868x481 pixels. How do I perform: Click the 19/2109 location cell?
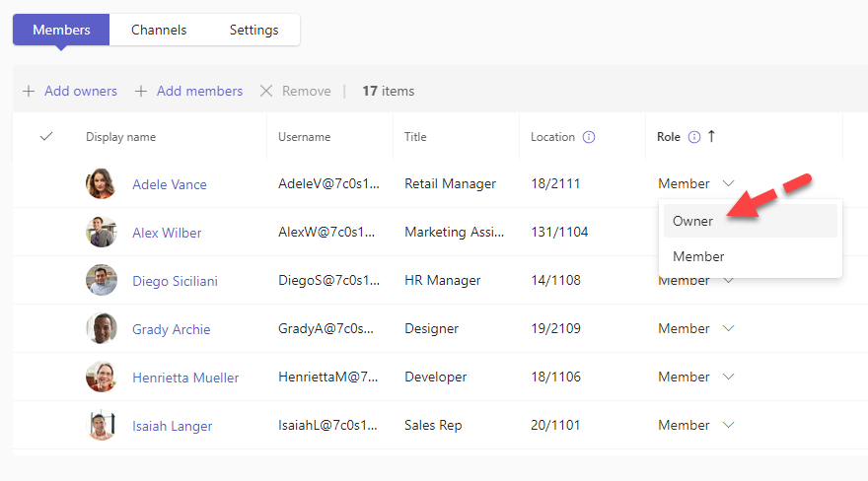(555, 328)
